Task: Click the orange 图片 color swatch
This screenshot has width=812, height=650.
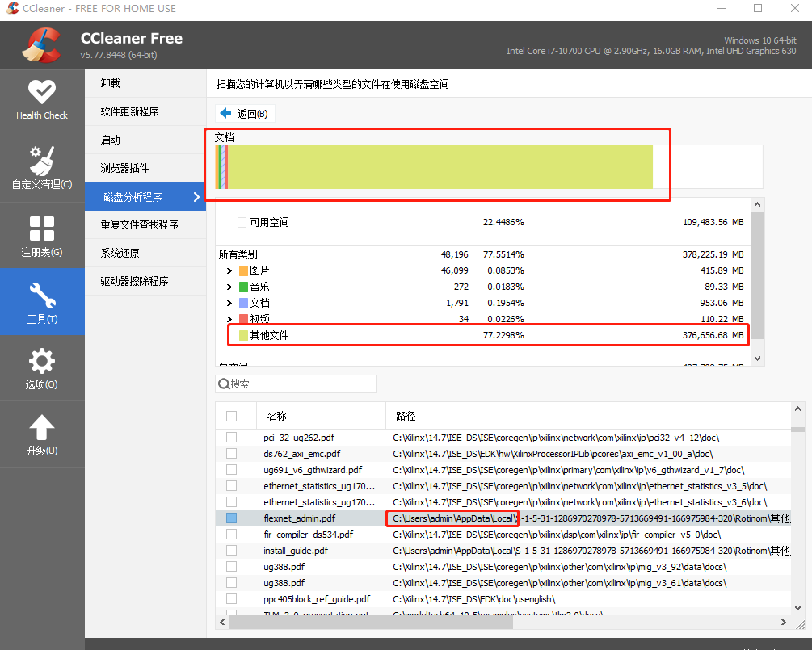Action: coord(243,270)
